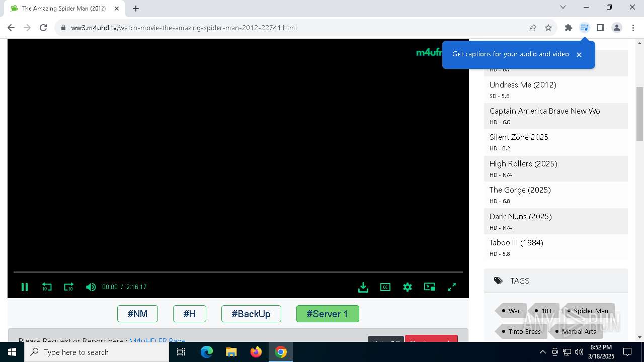Open the notification center
This screenshot has height=362, width=644.
click(627, 352)
